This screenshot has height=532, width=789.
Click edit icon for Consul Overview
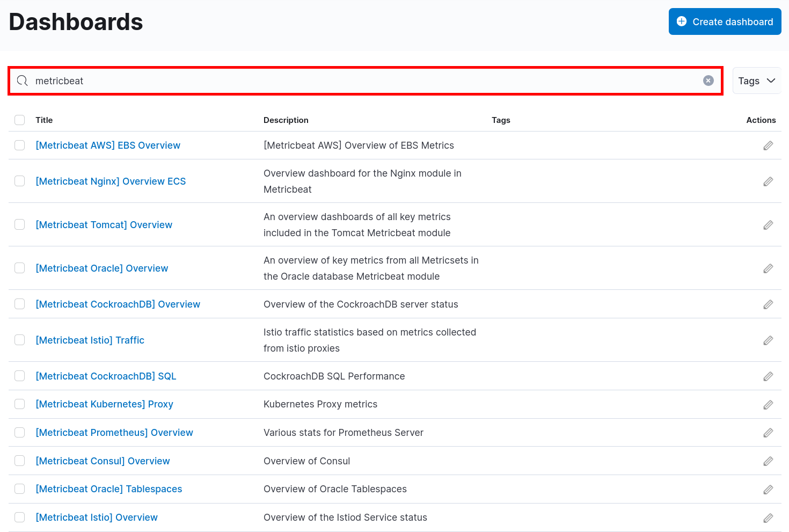coord(768,461)
